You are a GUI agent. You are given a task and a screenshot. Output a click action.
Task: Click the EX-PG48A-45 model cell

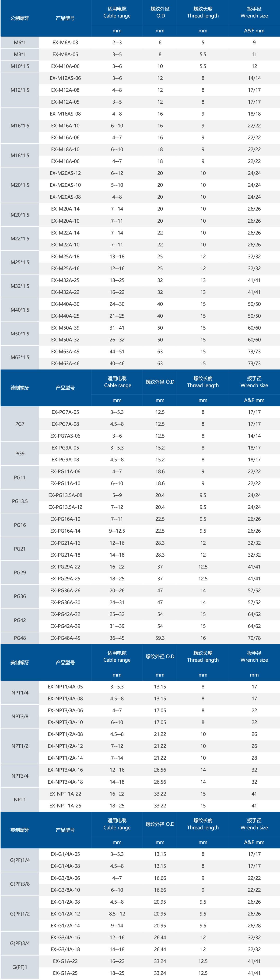[65, 638]
